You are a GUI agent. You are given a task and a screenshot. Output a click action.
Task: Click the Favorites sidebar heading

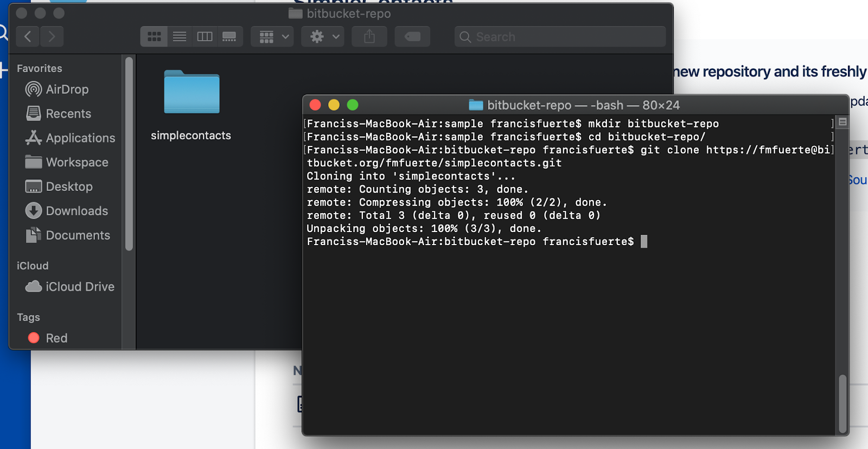[40, 68]
